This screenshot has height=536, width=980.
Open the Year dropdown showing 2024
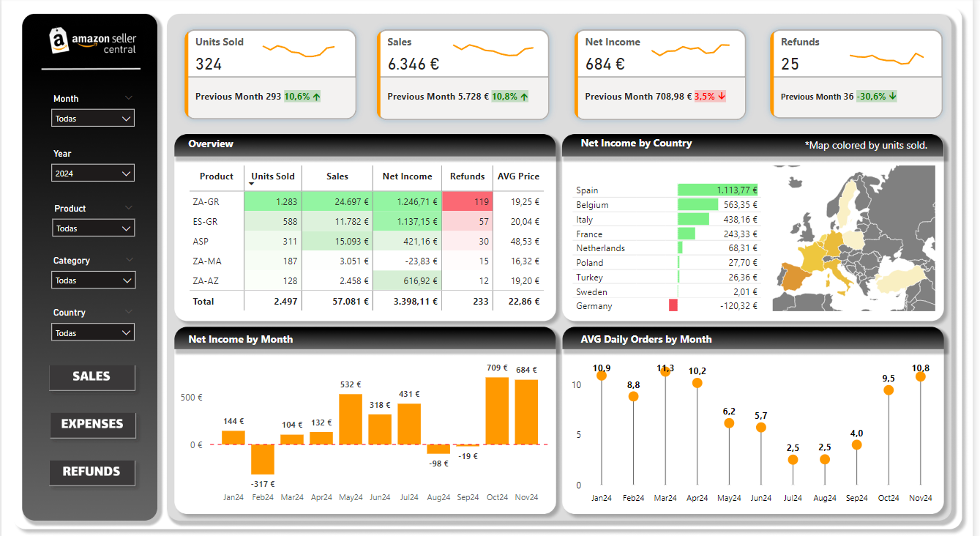(93, 174)
